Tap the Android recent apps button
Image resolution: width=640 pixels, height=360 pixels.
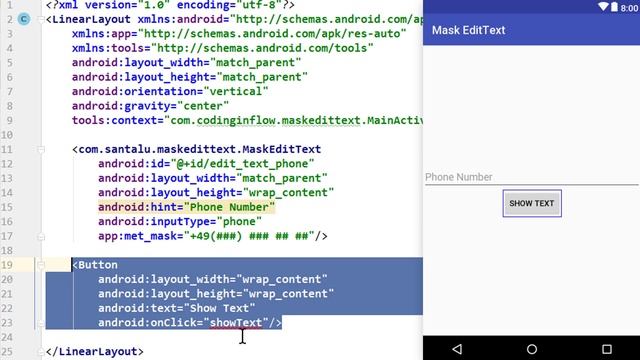pos(607,349)
